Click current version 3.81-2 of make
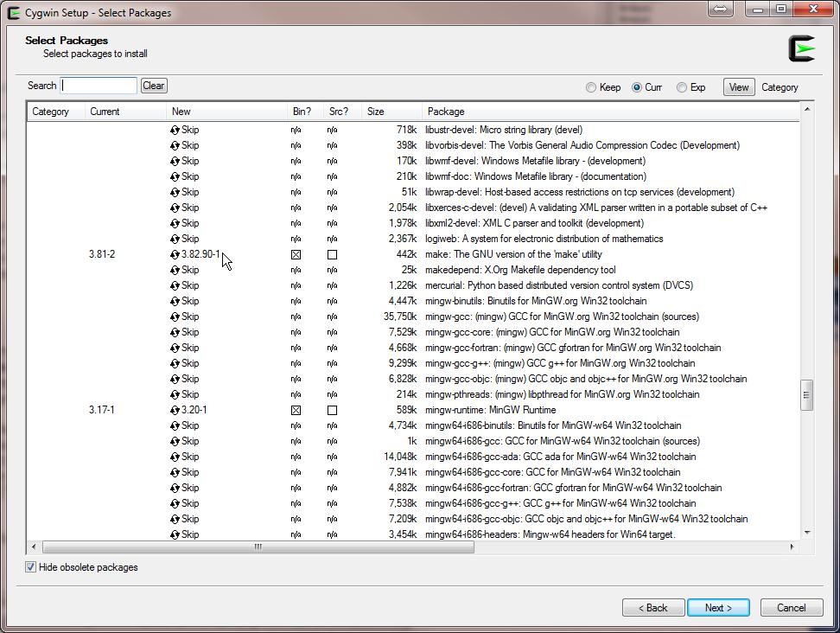840x633 pixels. point(102,254)
